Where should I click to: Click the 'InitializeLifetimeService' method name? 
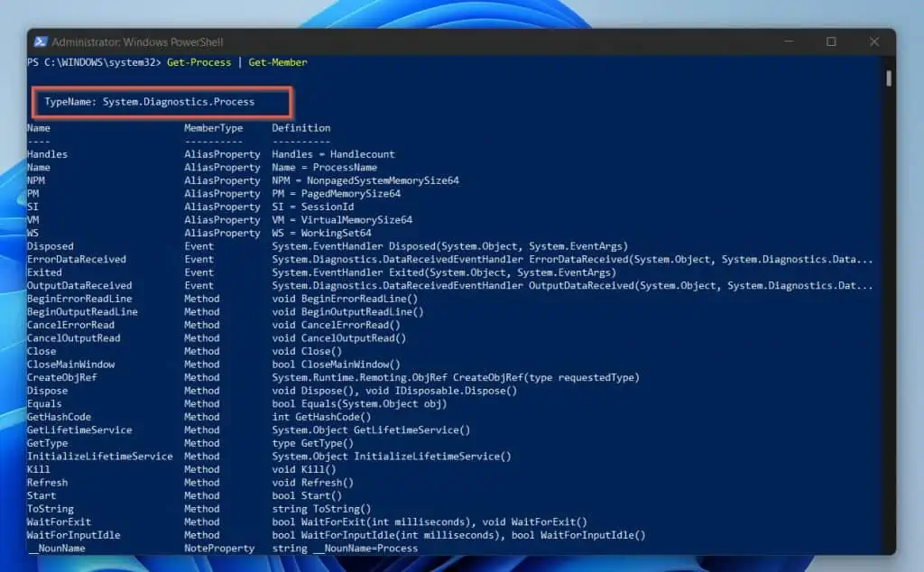tap(100, 457)
